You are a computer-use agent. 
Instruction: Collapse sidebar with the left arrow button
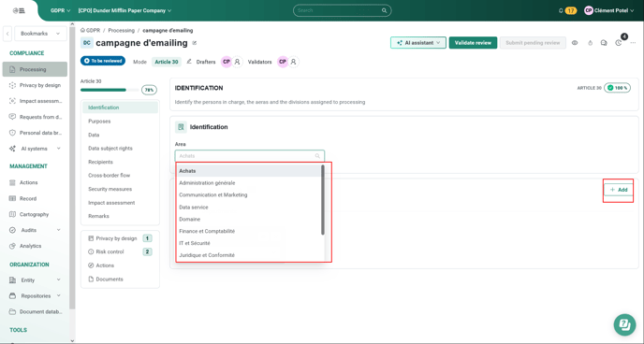click(x=7, y=34)
